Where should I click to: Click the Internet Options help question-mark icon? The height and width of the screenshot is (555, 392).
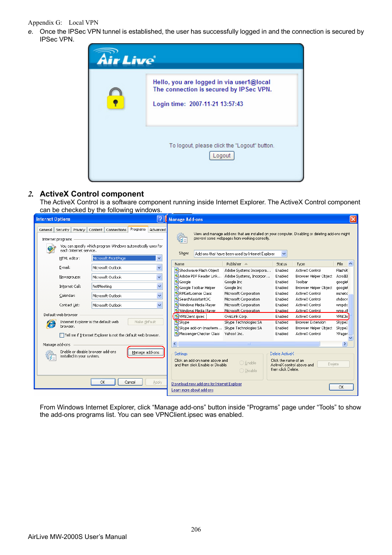tap(160, 219)
